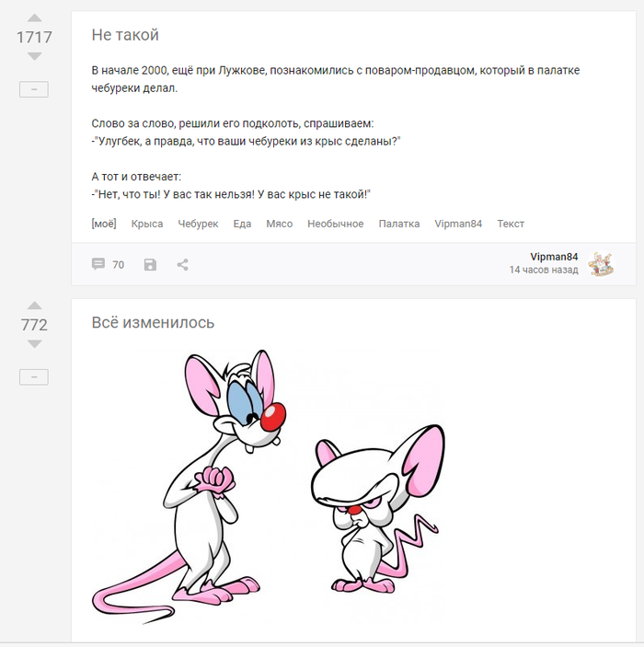
Task: Open the "[моё]" tag
Action: pyautogui.click(x=104, y=224)
